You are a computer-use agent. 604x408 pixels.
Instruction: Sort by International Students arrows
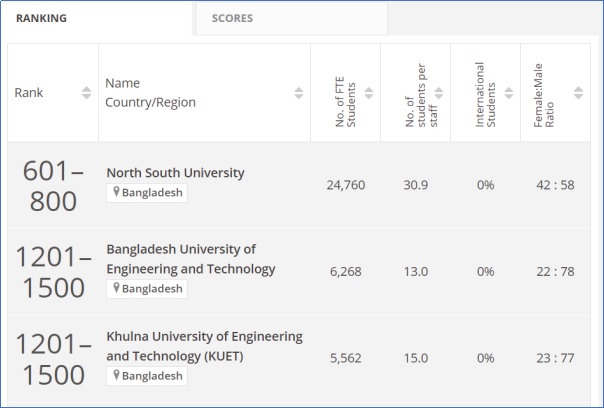click(x=508, y=93)
